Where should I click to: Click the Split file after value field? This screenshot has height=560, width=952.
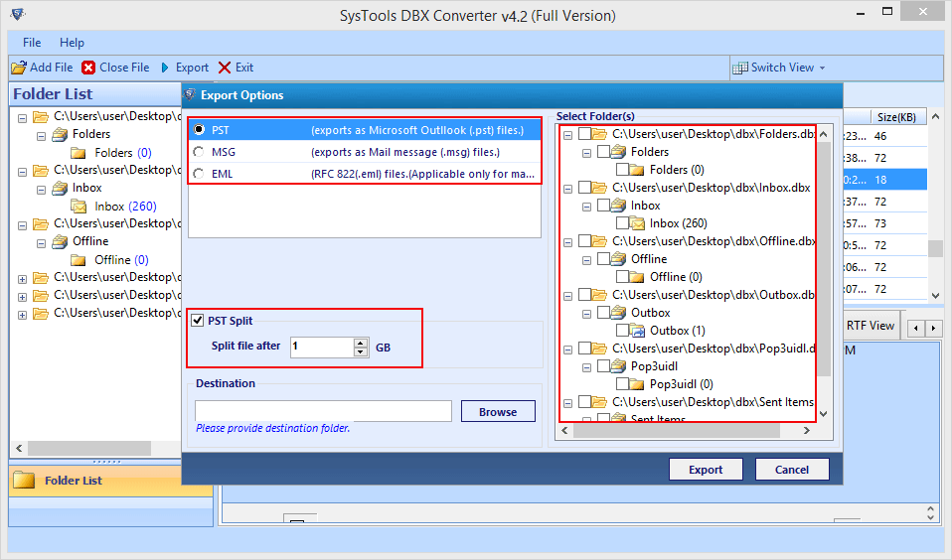tap(322, 348)
